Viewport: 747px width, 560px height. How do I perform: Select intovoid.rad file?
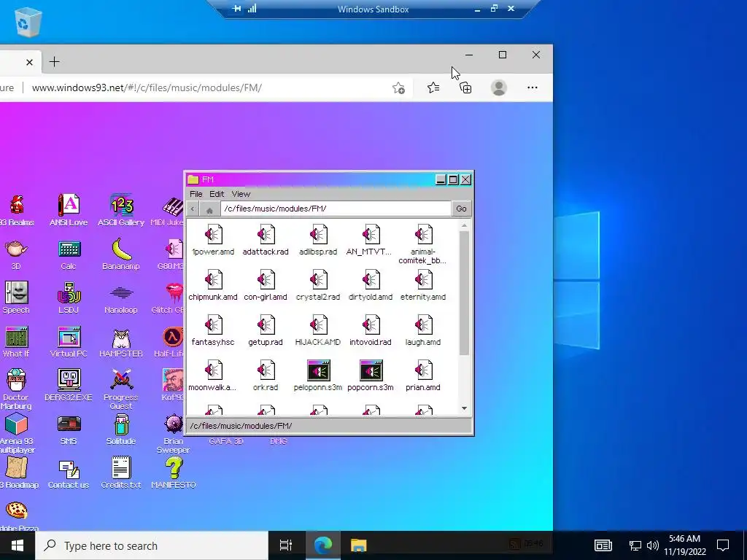coord(370,330)
